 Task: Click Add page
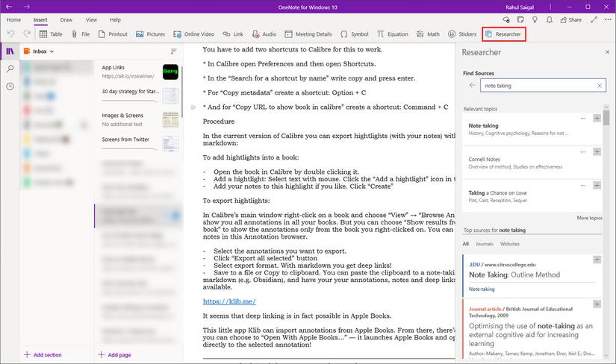tap(115, 354)
